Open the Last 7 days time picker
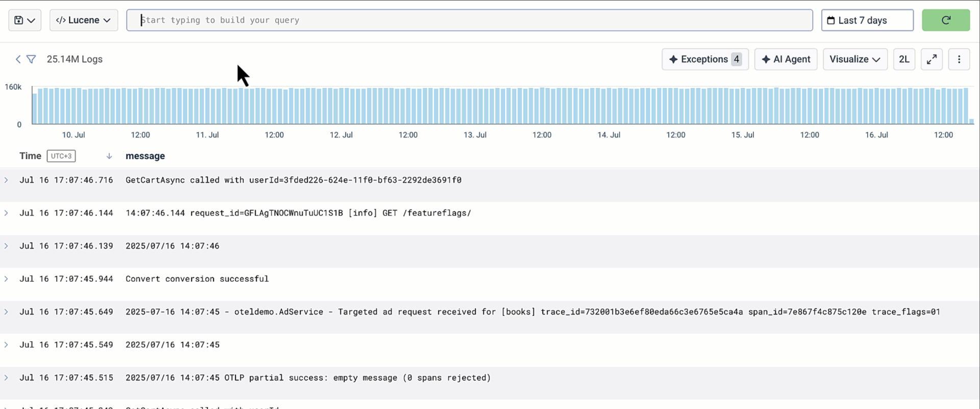The image size is (980, 409). pyautogui.click(x=867, y=20)
